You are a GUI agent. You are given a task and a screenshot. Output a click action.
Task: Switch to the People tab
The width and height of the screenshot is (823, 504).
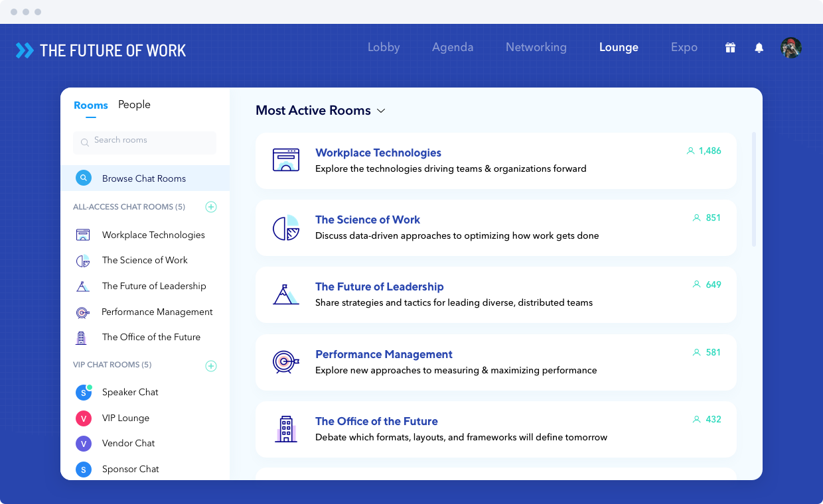tap(134, 105)
